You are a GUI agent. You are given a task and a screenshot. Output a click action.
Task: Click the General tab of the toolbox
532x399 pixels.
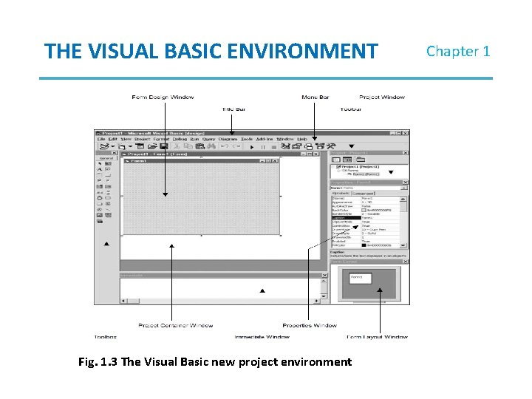pyautogui.click(x=106, y=158)
